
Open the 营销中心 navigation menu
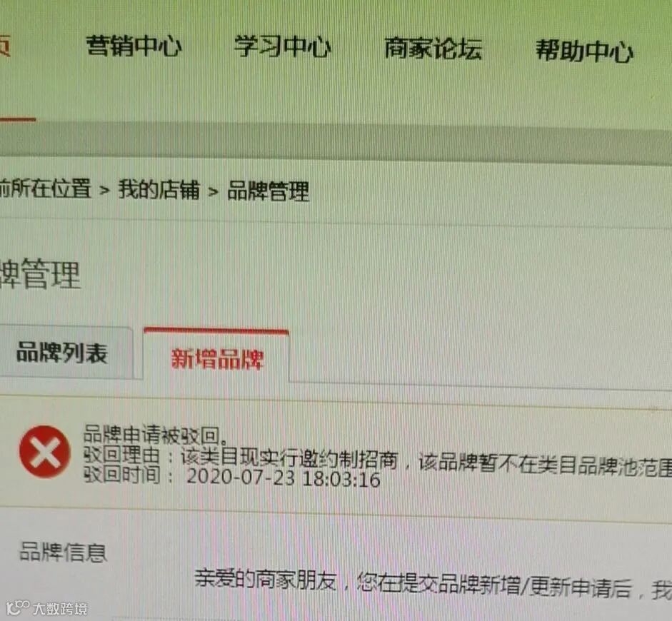(x=134, y=46)
